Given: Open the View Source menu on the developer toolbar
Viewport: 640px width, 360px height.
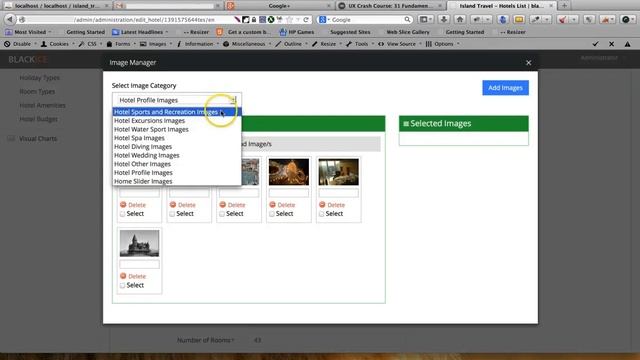Looking at the screenshot, I should tap(400, 44).
